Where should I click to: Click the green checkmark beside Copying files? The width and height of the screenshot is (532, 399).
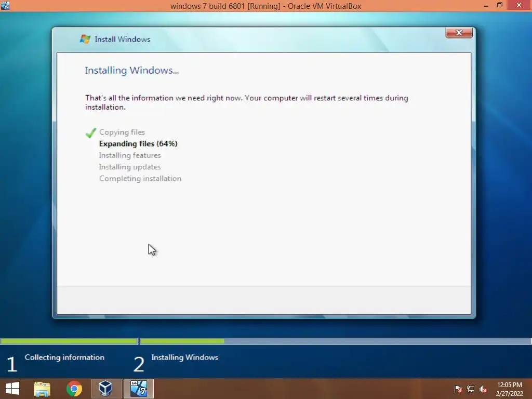point(90,132)
